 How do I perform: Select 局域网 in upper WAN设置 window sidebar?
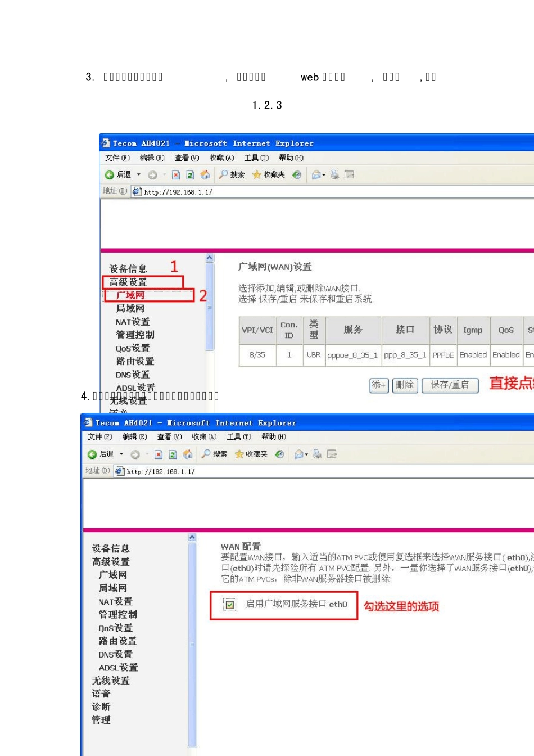tap(130, 309)
